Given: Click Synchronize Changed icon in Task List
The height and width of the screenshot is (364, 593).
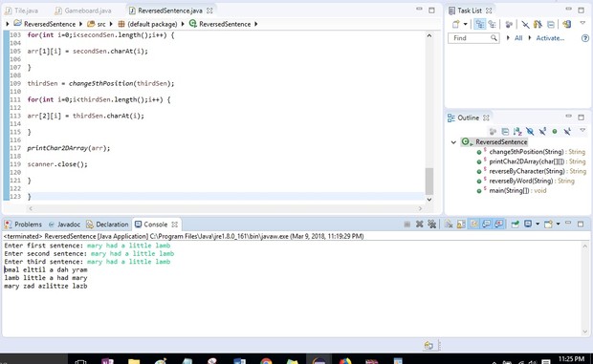Looking at the screenshot, I should (x=566, y=25).
